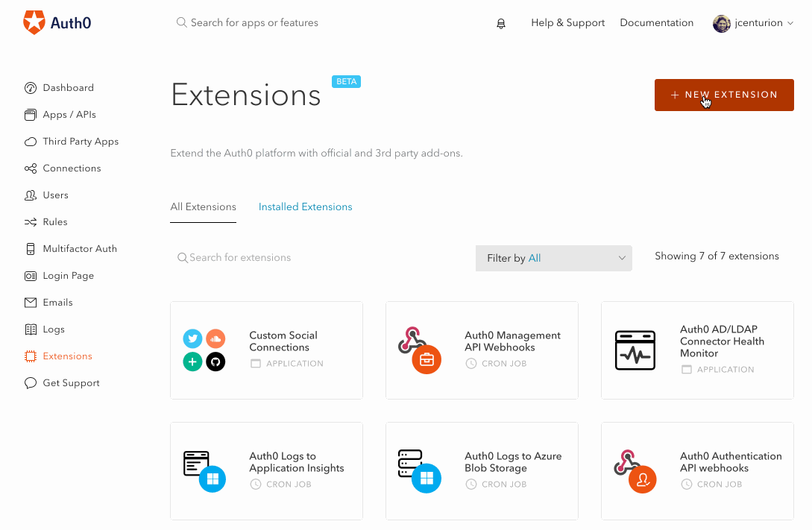812x530 pixels.
Task: Click the CRON JOB label under Authentication API webhooks
Action: 720,485
